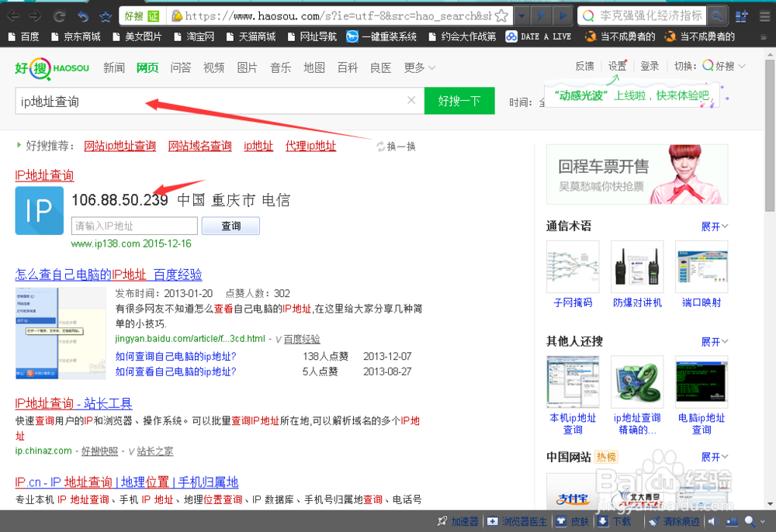Switch to the 百科 search tab
The height and width of the screenshot is (532, 776).
(x=348, y=67)
